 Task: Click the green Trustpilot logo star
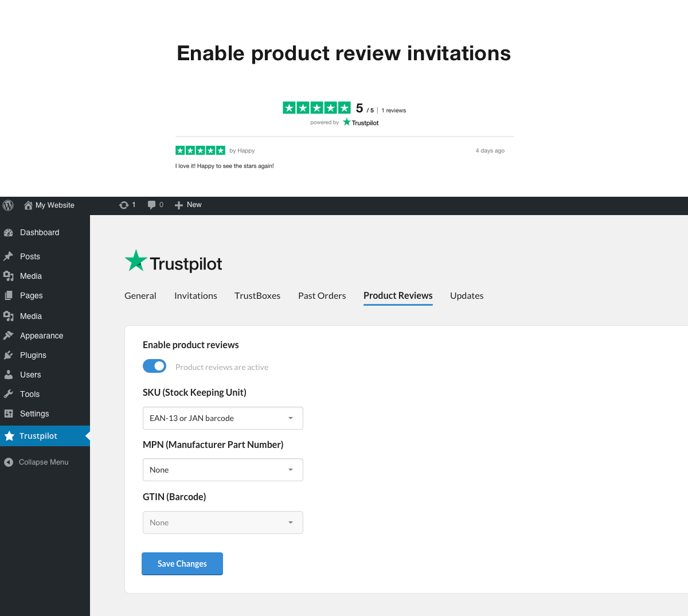tap(136, 261)
